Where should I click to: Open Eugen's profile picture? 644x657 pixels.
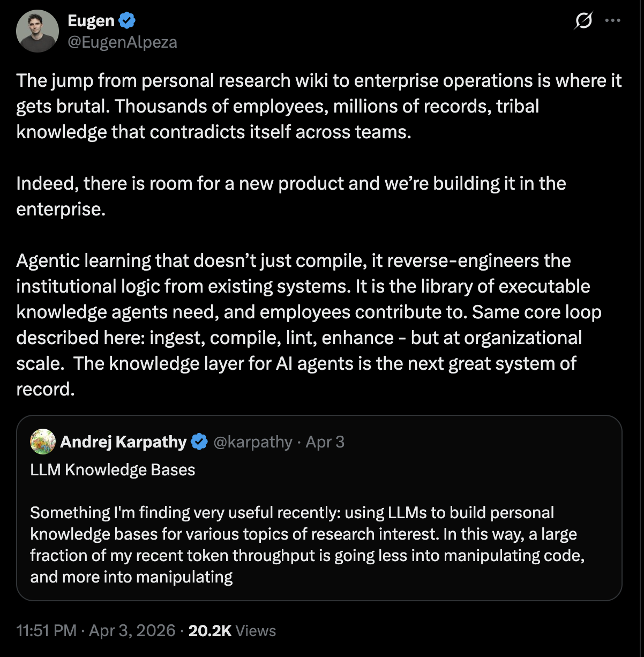pyautogui.click(x=37, y=31)
